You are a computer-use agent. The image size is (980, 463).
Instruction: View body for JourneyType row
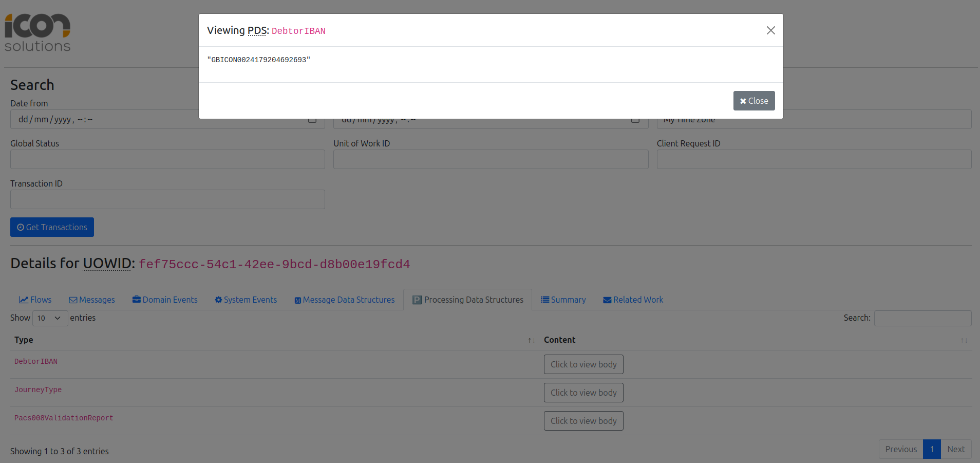pyautogui.click(x=583, y=393)
